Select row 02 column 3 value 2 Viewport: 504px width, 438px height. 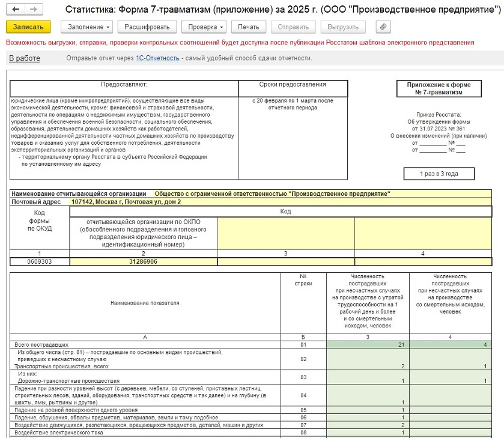tap(368, 359)
